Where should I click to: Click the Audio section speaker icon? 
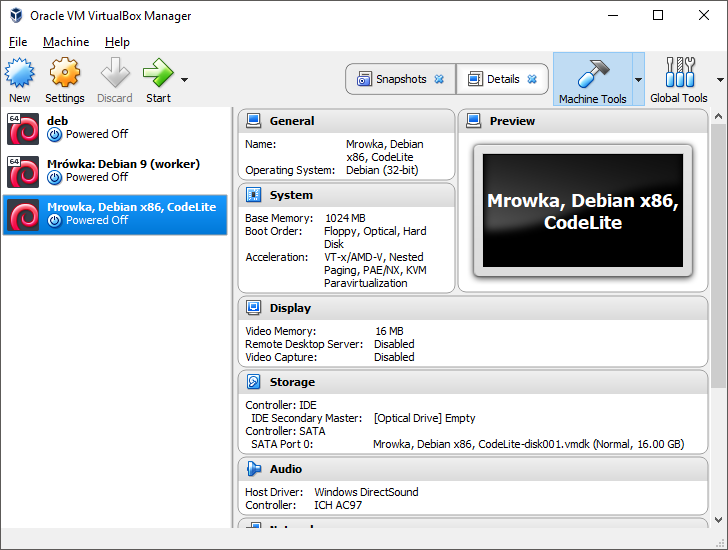[x=253, y=469]
